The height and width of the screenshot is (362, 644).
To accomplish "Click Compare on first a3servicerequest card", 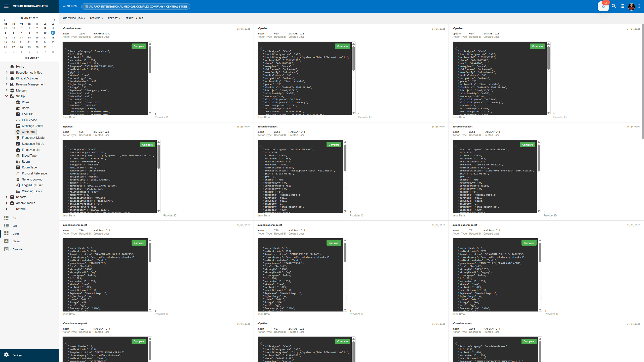I will (139, 46).
